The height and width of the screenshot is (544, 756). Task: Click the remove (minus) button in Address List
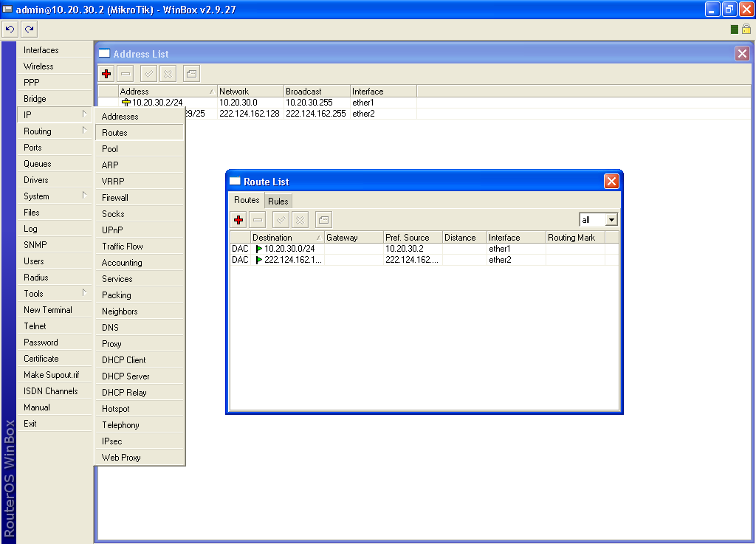[126, 74]
